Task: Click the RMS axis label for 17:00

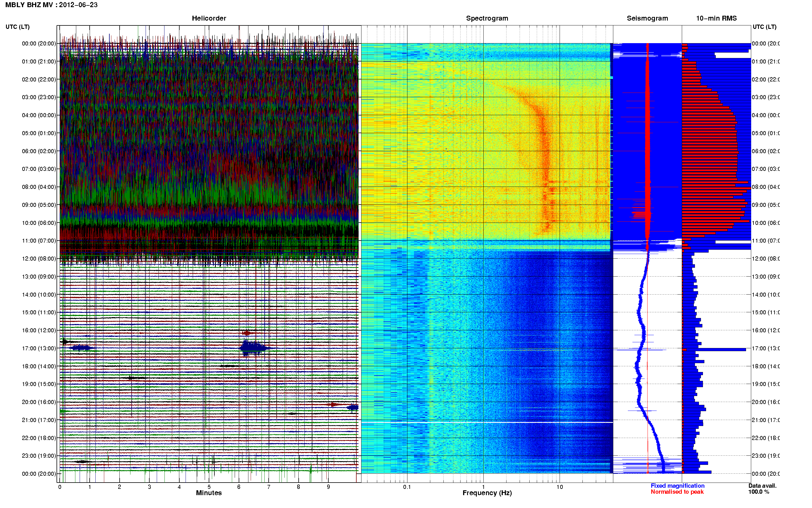Action: click(765, 348)
